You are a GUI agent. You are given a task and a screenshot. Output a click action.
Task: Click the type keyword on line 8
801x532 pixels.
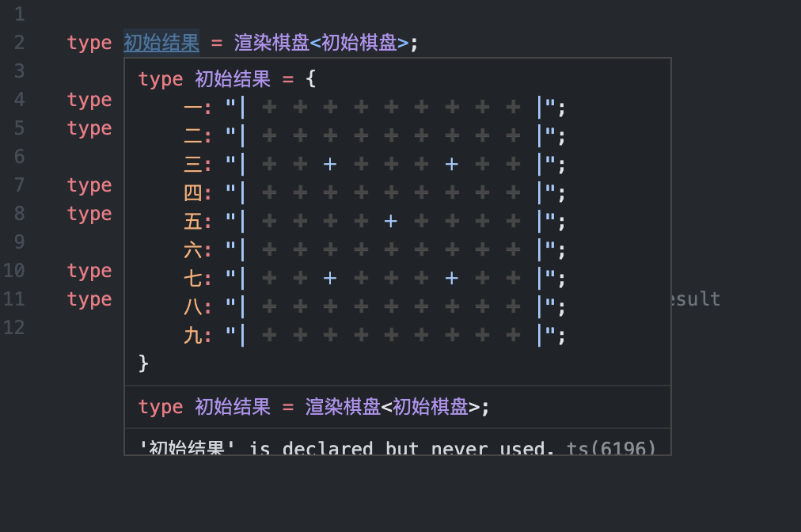click(x=89, y=214)
